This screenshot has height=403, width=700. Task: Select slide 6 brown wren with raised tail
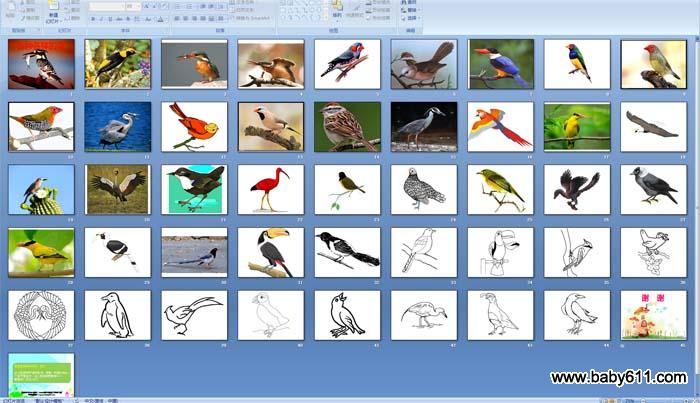424,64
